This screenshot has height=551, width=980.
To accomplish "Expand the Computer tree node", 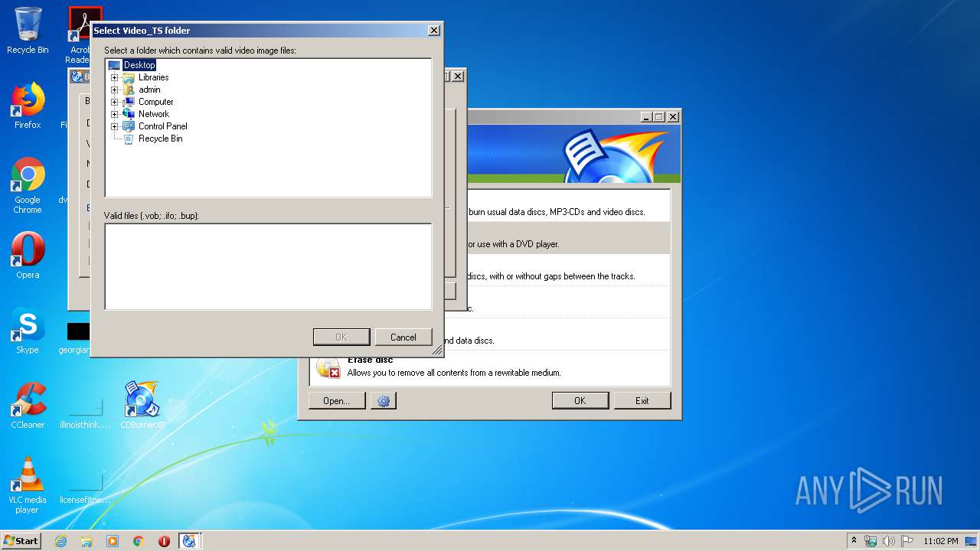I will [115, 102].
